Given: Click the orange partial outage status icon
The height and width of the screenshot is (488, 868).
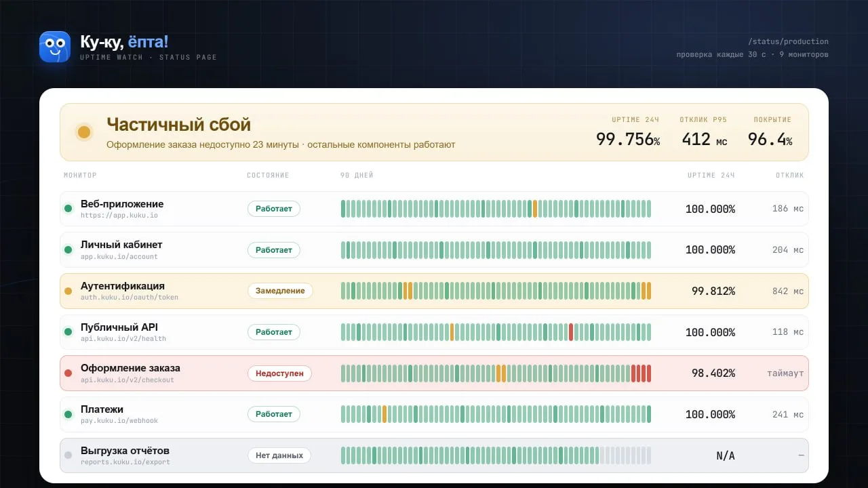Looking at the screenshot, I should [x=84, y=132].
